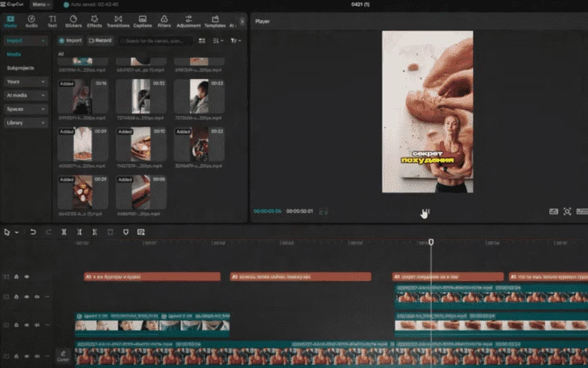588x368 pixels.
Task: Select the pointer selection tool
Action: pyautogui.click(x=6, y=232)
